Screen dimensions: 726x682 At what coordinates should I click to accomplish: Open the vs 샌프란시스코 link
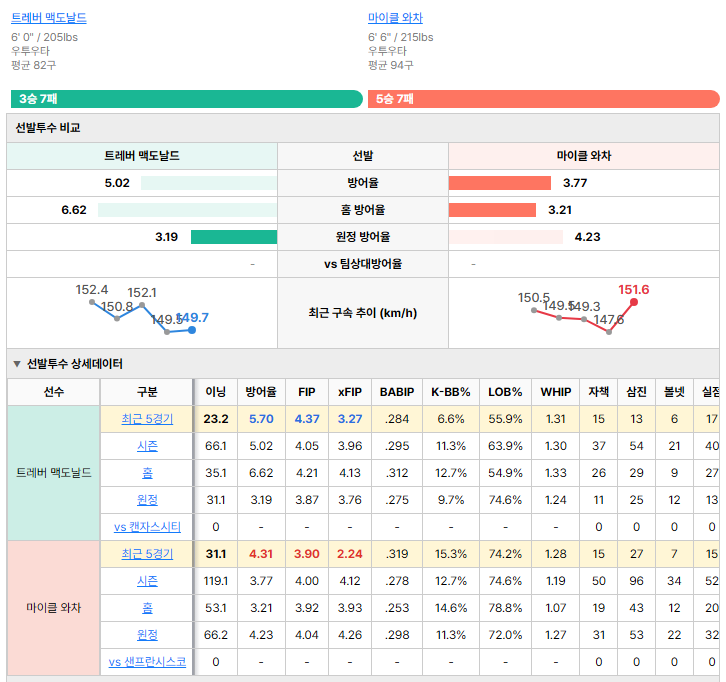(x=147, y=662)
